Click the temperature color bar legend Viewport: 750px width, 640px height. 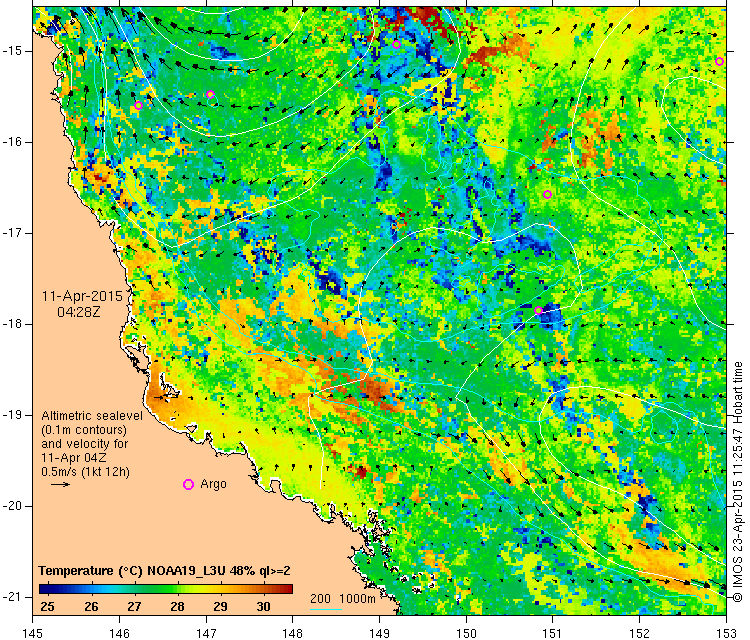(x=165, y=589)
